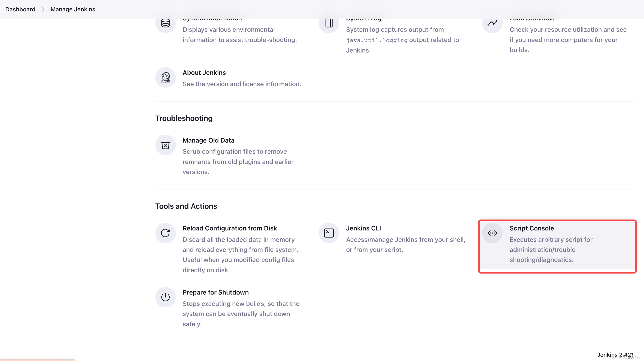
Task: Open the Jenkins CLI title link
Action: point(363,228)
